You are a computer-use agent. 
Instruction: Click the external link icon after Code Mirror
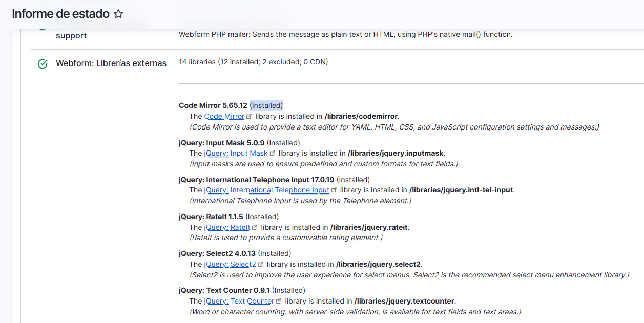(x=249, y=116)
